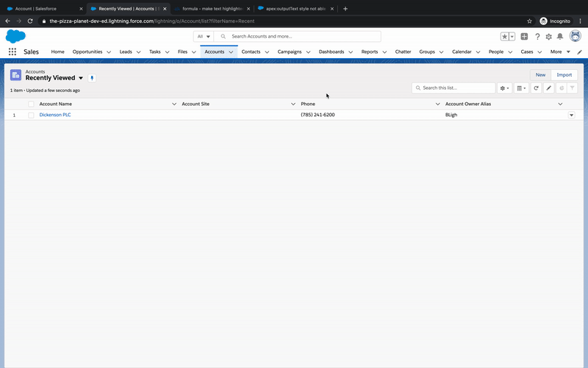588x368 pixels.
Task: Open the Favorites list dropdown arrow
Action: [512, 36]
